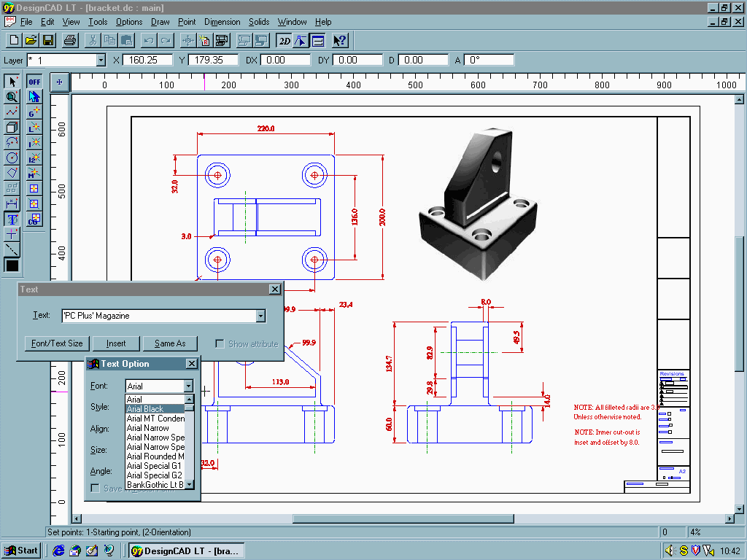Viewport: 747px width, 560px height.
Task: Open the Window menu
Action: point(292,22)
